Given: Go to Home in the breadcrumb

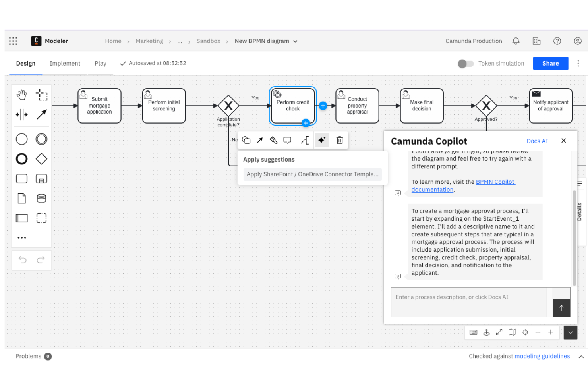Looking at the screenshot, I should [x=113, y=41].
